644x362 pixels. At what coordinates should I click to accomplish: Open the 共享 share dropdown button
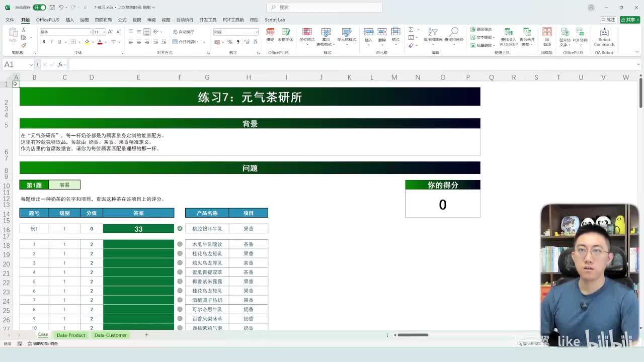pyautogui.click(x=629, y=20)
